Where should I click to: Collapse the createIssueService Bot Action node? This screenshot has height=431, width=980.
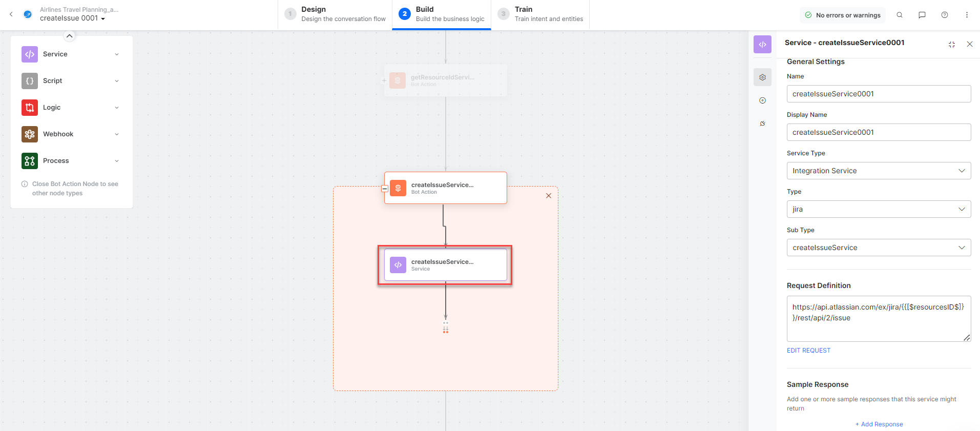point(385,189)
